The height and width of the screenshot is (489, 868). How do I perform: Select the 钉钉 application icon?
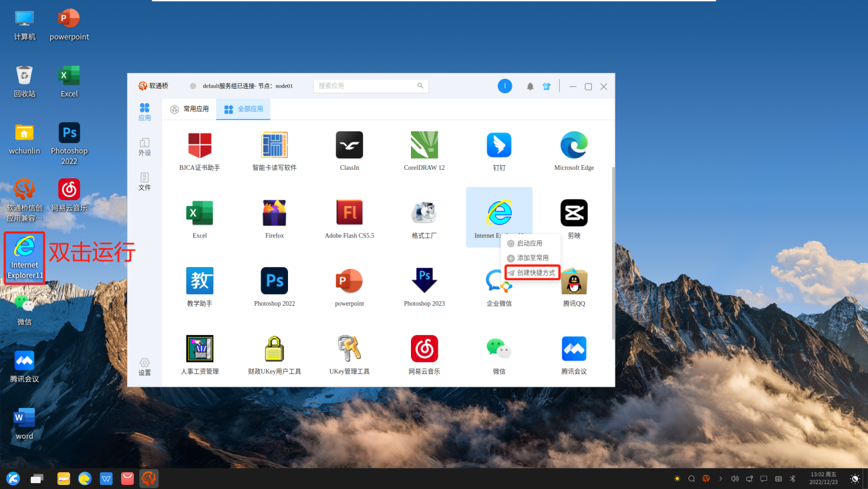click(x=499, y=145)
